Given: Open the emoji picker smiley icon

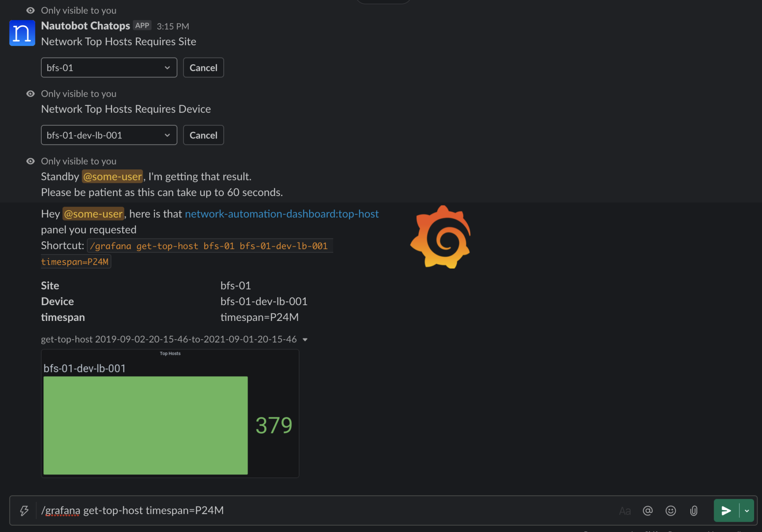Looking at the screenshot, I should pos(671,511).
